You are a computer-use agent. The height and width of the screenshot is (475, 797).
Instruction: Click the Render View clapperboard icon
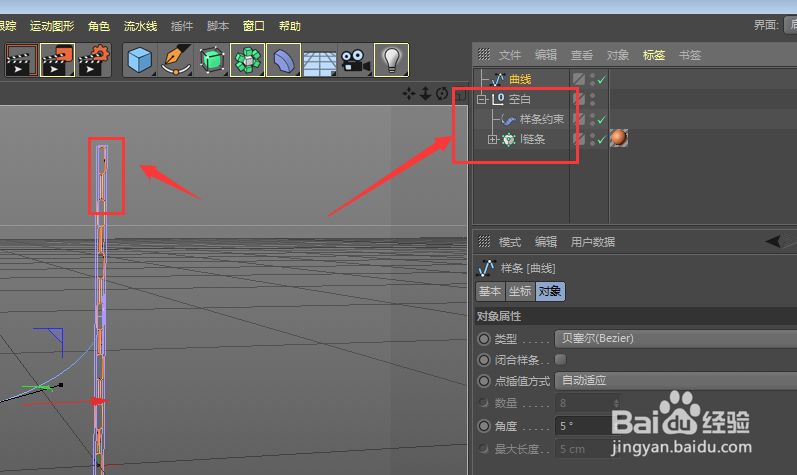click(21, 60)
